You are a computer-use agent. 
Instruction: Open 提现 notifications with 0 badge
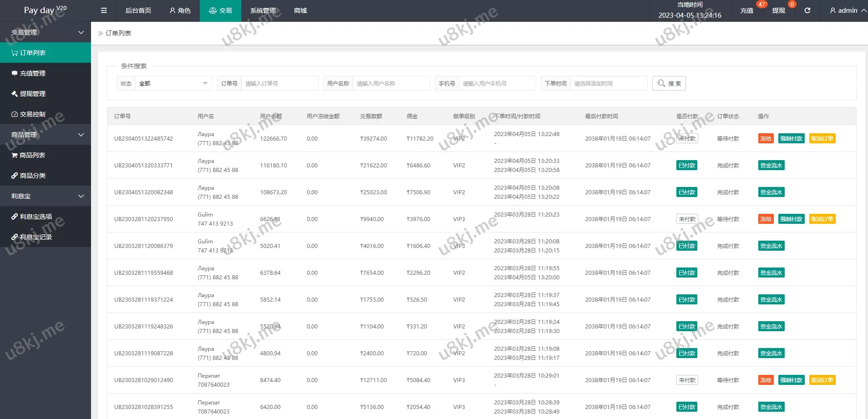tap(778, 10)
